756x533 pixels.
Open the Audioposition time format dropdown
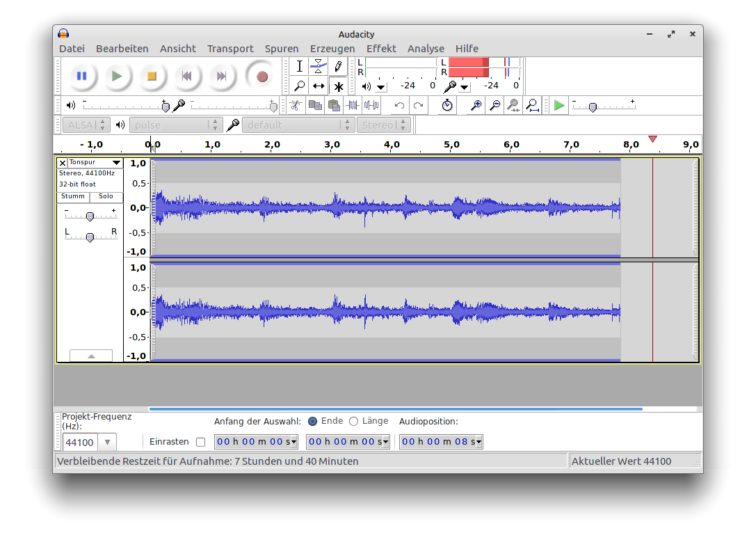pos(478,442)
